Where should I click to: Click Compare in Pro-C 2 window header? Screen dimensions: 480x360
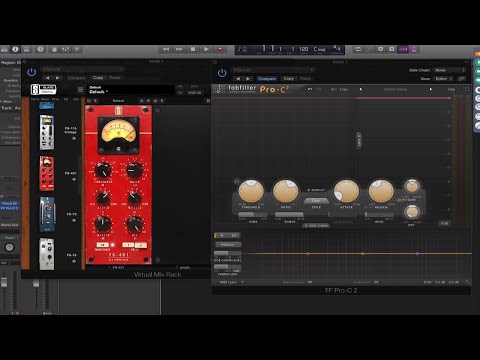267,79
